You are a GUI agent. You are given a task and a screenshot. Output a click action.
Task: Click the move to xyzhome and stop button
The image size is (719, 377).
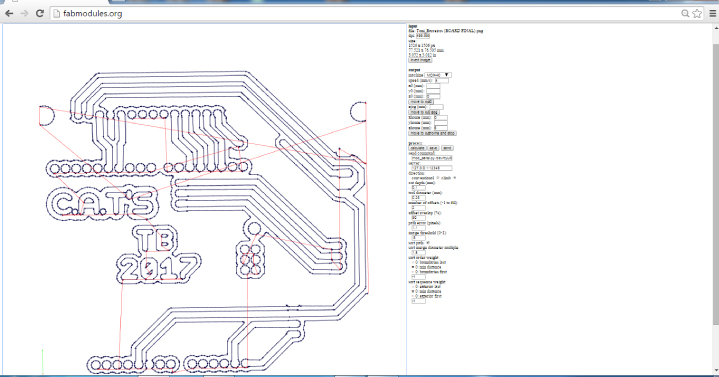[x=432, y=133]
